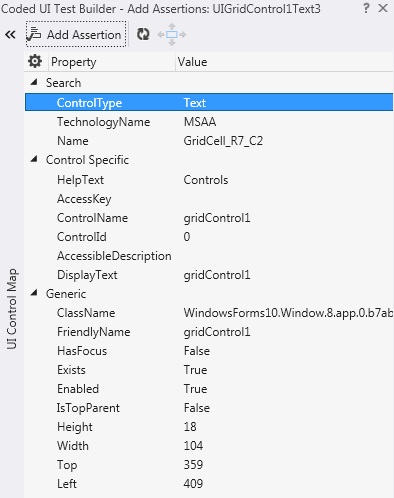Click the Top value 359

click(193, 465)
